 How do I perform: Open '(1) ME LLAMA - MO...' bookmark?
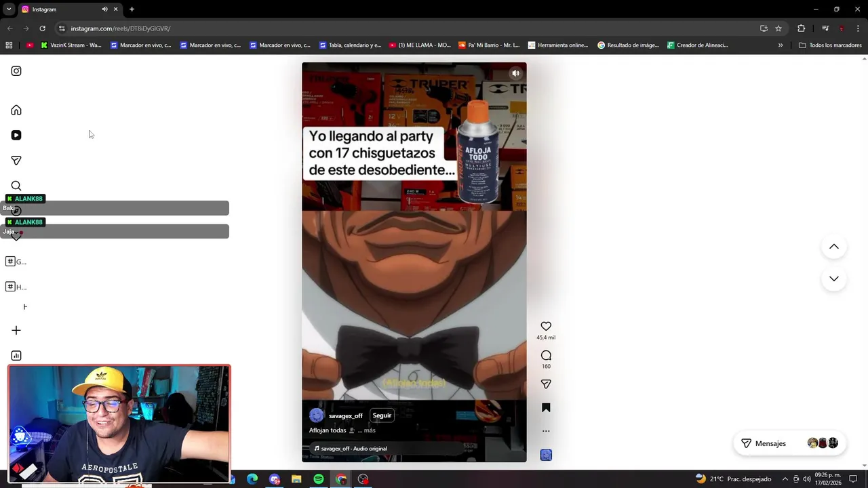point(420,45)
